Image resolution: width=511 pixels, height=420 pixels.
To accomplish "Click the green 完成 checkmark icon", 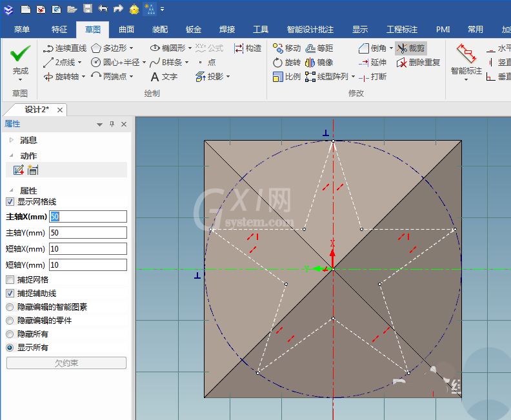I will pos(20,54).
